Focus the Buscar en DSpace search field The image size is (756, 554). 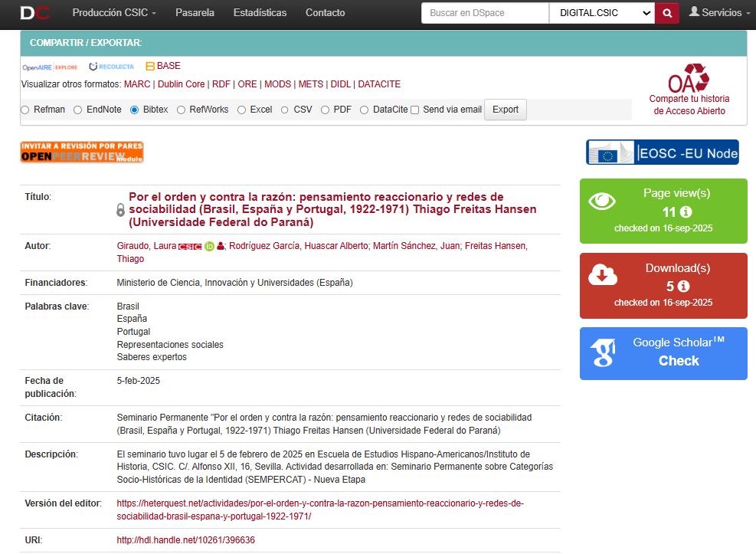click(x=485, y=13)
